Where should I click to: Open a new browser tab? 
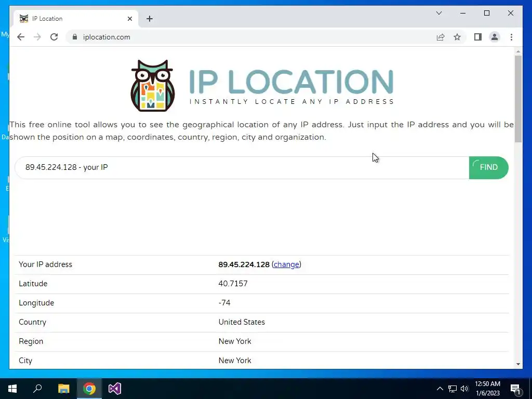(150, 19)
